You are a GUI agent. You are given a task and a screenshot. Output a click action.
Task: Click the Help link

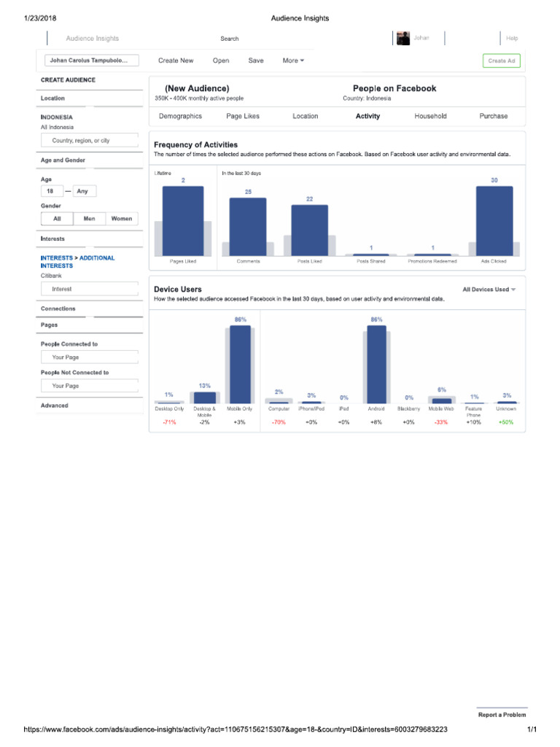coord(512,38)
